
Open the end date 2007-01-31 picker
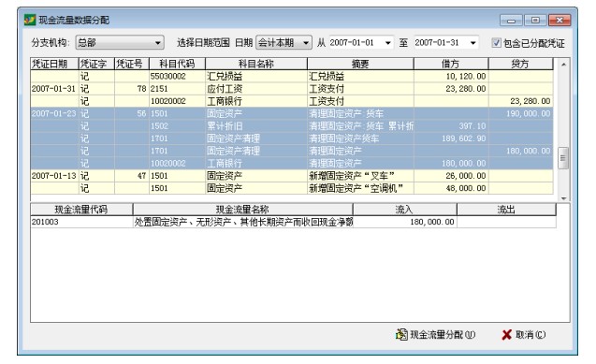click(x=472, y=43)
